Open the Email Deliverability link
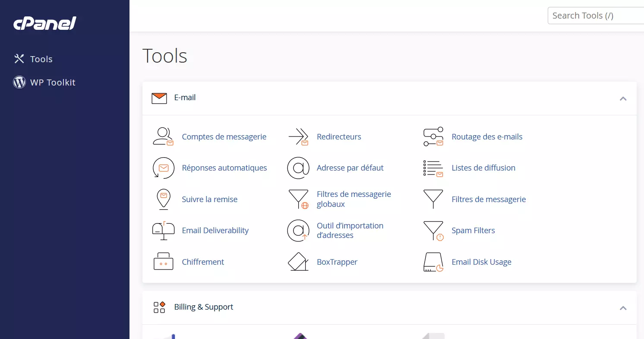 pos(215,231)
